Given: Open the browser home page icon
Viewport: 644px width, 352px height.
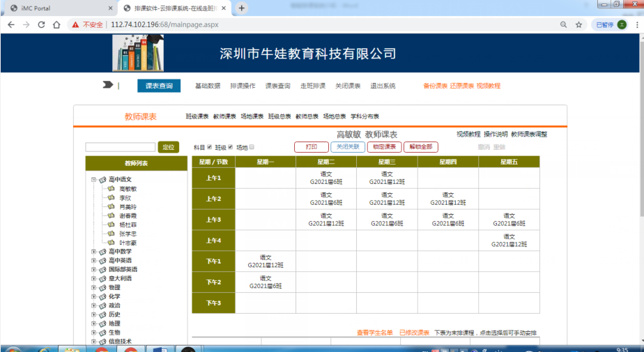Looking at the screenshot, I should (x=56, y=24).
